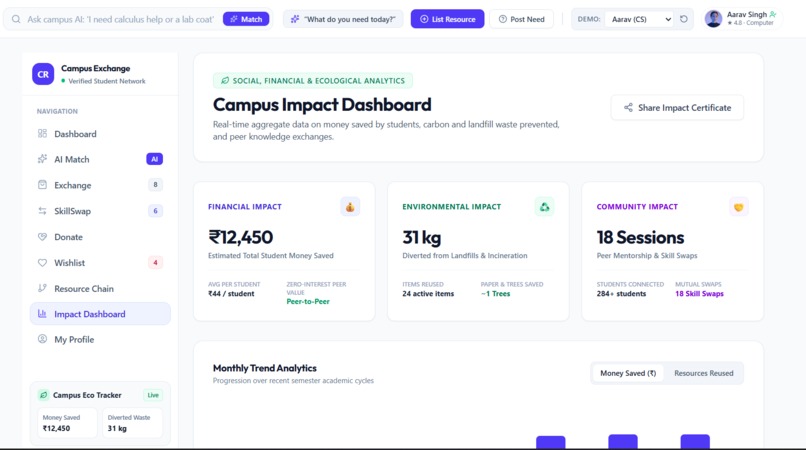Click the ₹44 / student value
Image resolution: width=806 pixels, height=450 pixels.
[231, 294]
